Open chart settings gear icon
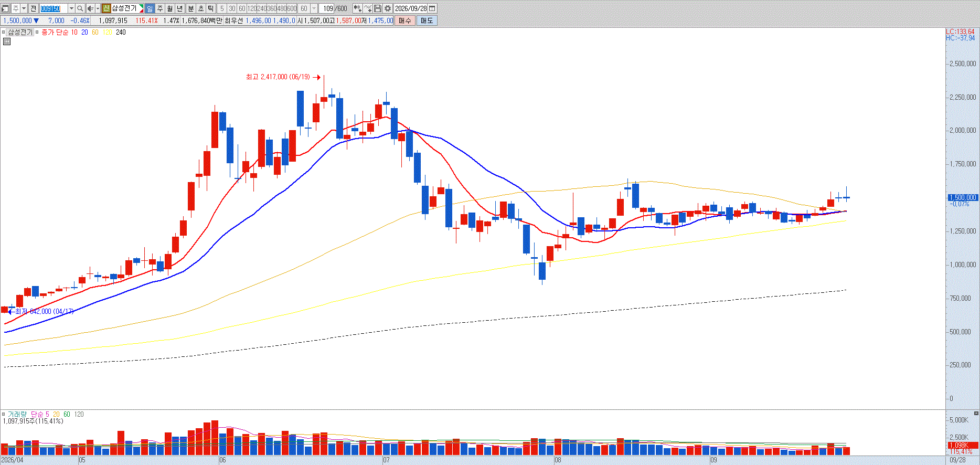 tap(388, 8)
